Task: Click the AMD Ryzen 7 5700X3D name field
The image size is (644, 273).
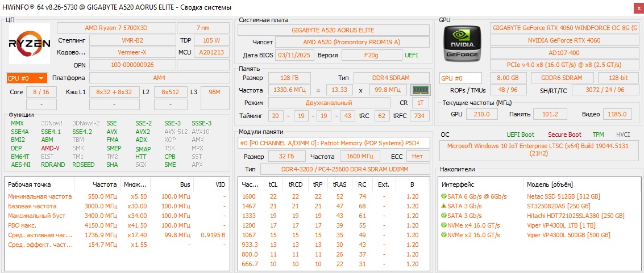Action: (116, 28)
